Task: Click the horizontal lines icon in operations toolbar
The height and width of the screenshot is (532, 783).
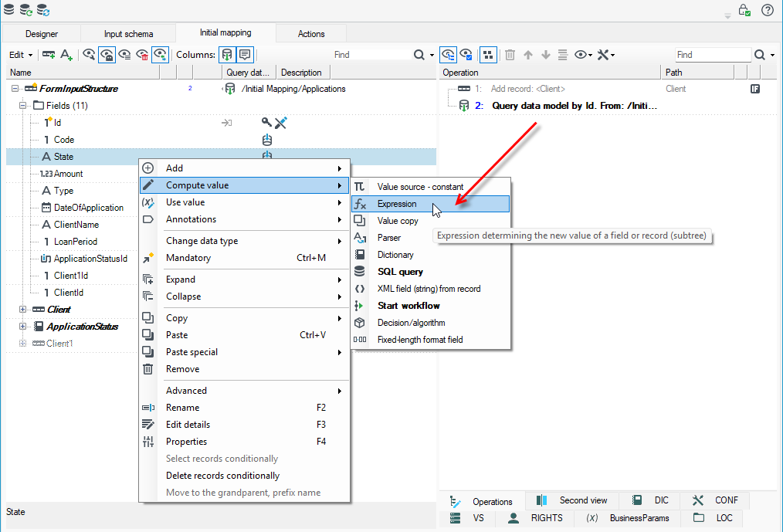Action: coord(563,55)
